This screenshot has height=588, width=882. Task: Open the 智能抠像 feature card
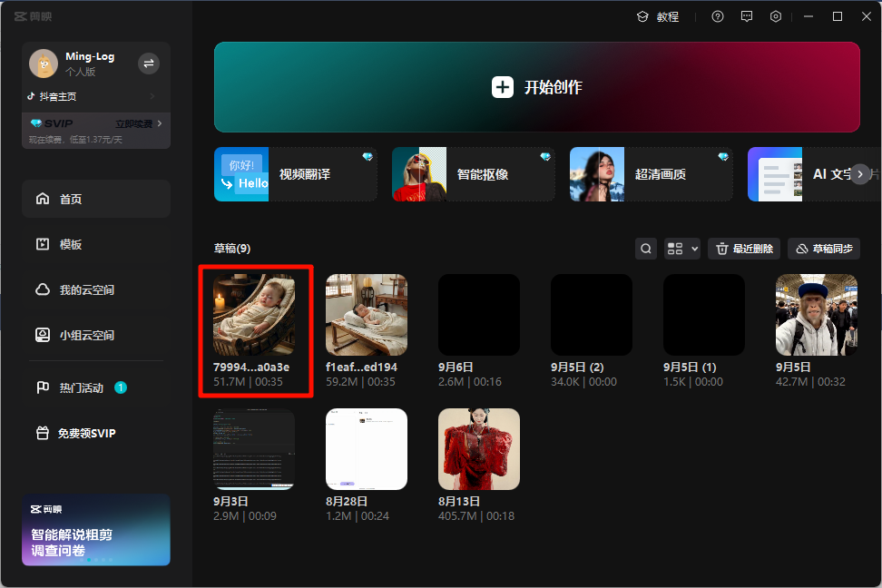coord(473,174)
